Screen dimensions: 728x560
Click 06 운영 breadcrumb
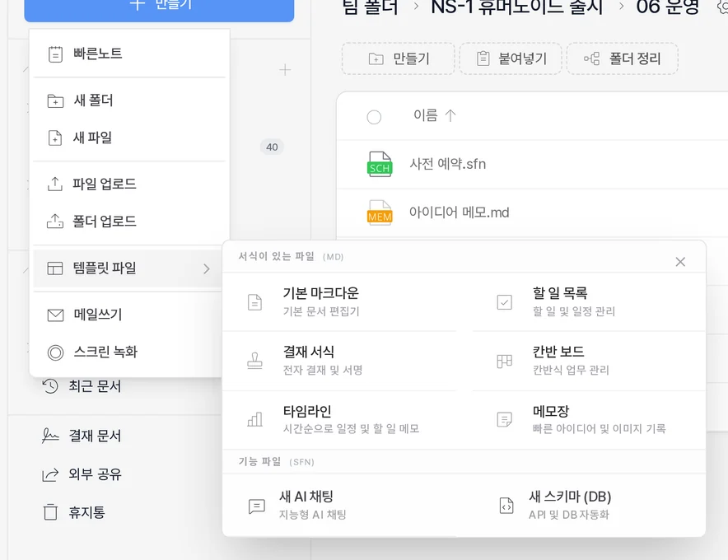[668, 7]
